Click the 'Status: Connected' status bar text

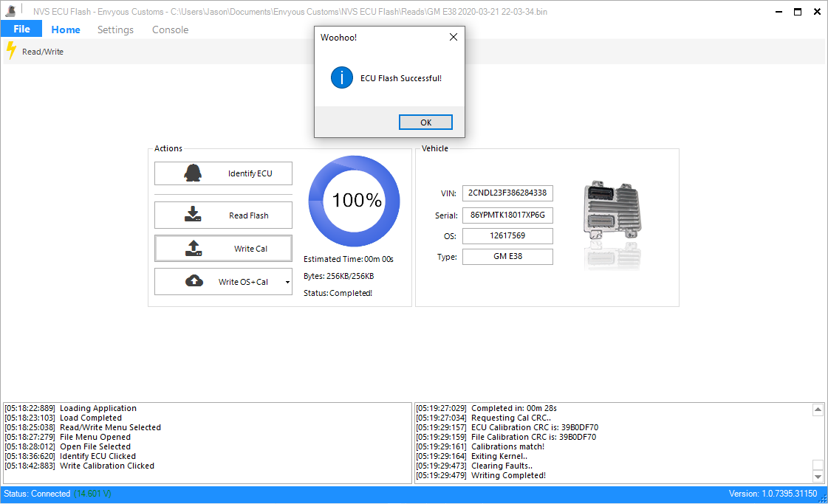pyautogui.click(x=37, y=494)
